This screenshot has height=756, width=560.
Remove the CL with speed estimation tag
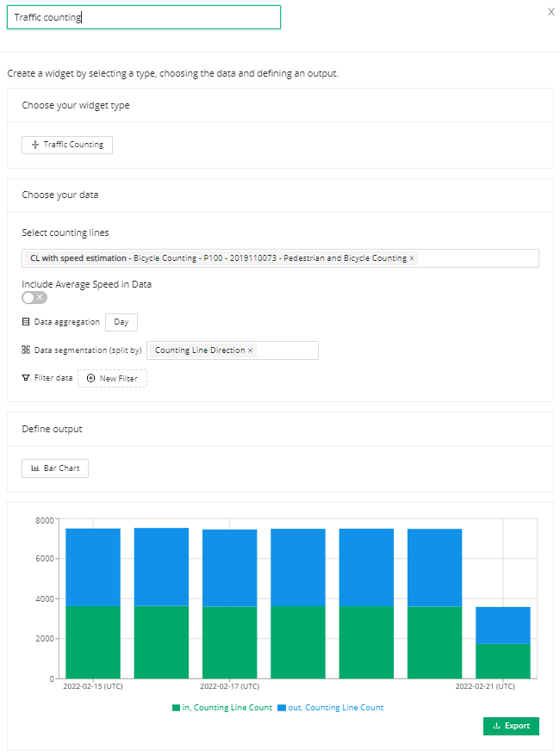pyautogui.click(x=412, y=258)
